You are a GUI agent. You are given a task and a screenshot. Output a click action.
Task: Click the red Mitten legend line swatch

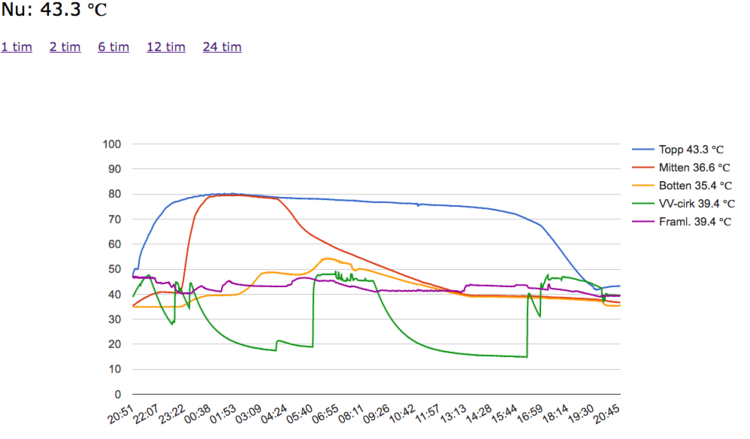(x=639, y=167)
